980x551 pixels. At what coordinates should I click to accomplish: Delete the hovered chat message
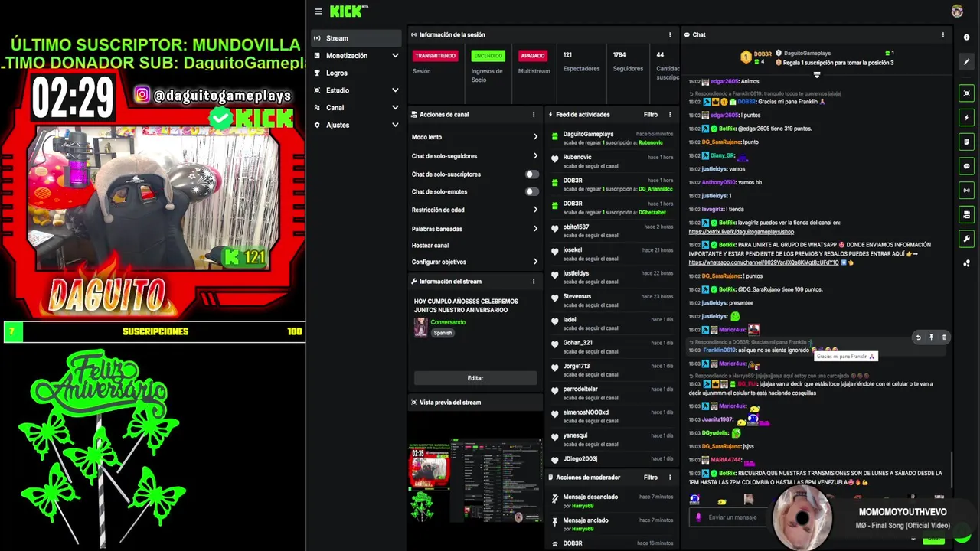pos(943,337)
